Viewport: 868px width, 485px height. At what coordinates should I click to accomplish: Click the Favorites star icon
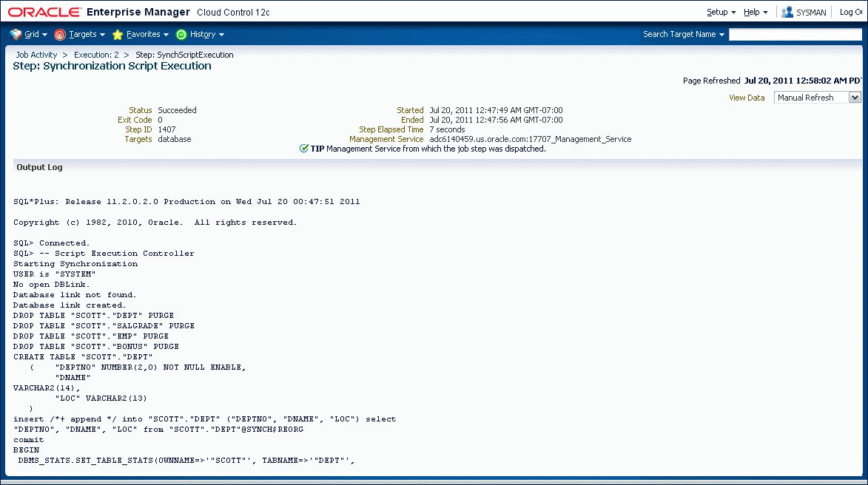[x=118, y=35]
